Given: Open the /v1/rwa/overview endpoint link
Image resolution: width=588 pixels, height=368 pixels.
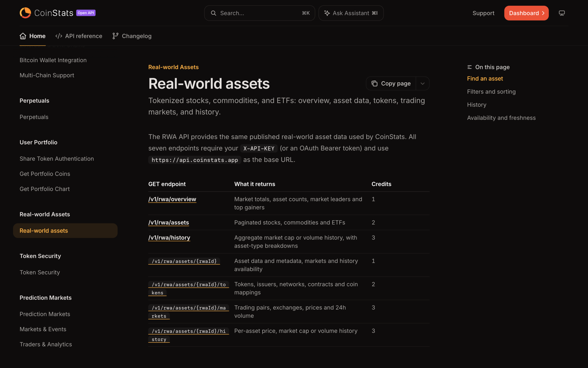Looking at the screenshot, I should coord(172,199).
